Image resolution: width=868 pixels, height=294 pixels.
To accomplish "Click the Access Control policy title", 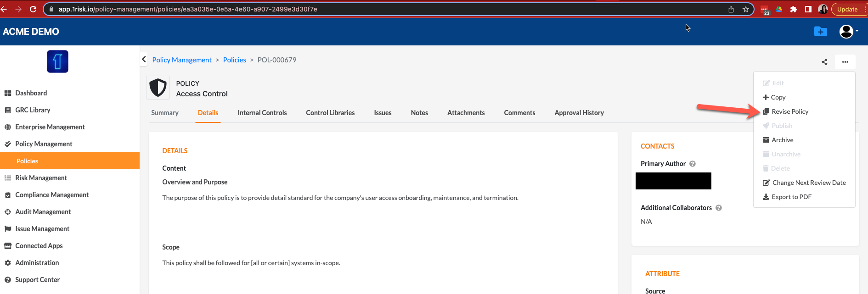I will [x=202, y=94].
